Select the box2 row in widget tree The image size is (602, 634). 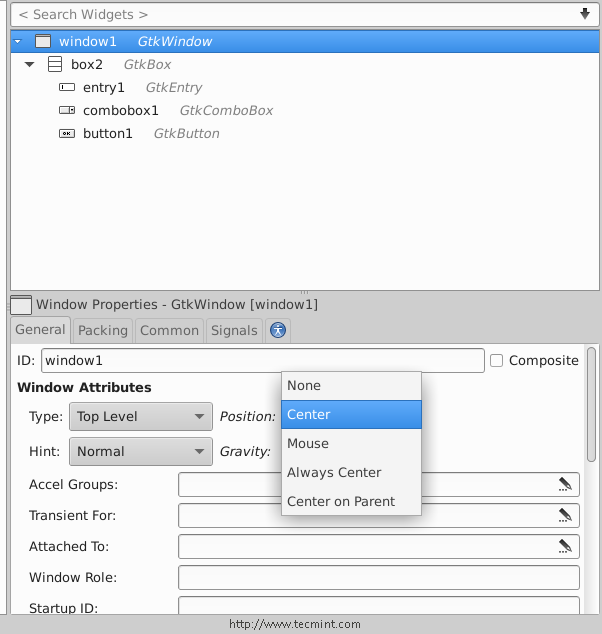305,64
